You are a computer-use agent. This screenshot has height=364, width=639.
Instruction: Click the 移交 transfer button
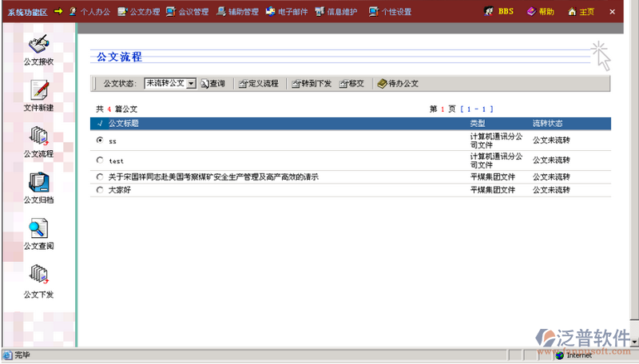point(351,84)
